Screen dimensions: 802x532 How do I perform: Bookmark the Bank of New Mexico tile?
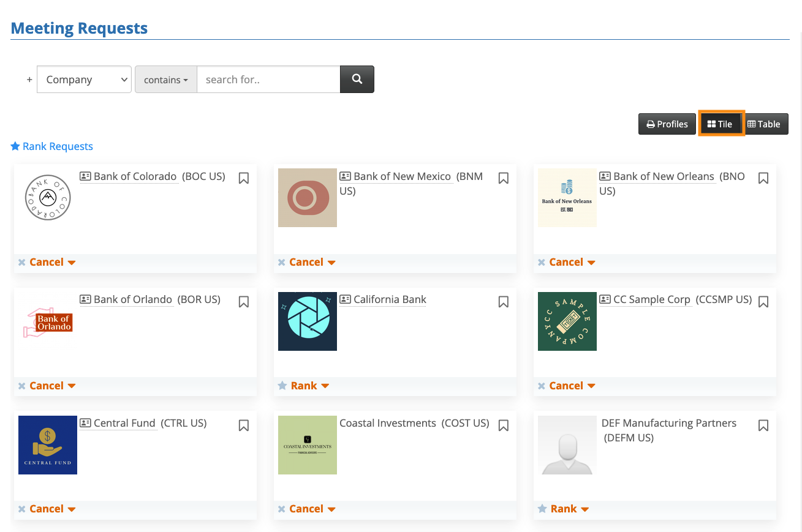(504, 178)
